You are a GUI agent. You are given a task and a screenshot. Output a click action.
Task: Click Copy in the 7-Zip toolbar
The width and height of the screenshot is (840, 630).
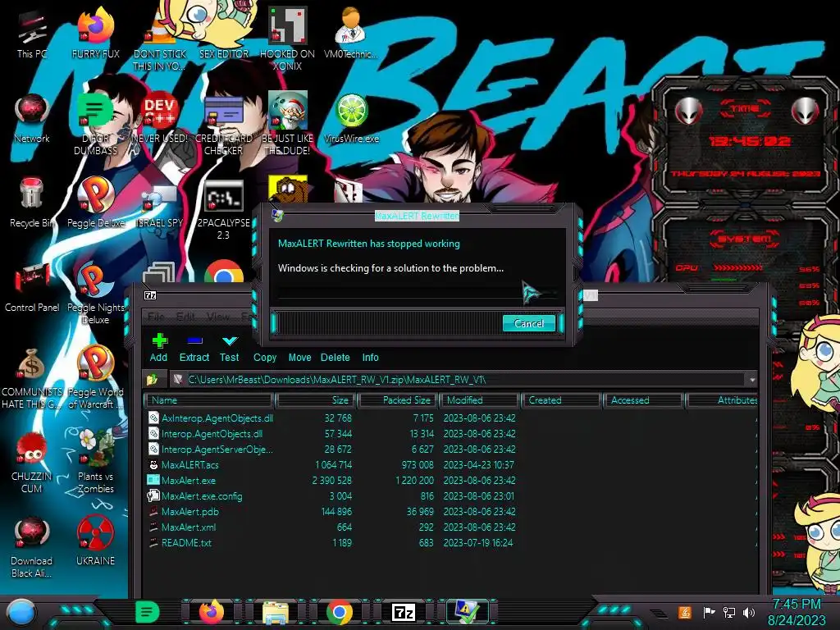(265, 358)
